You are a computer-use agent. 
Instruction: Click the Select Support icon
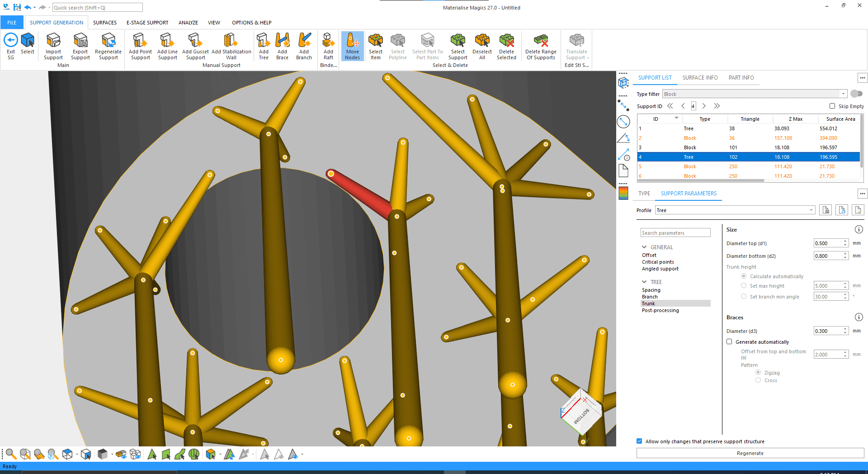pyautogui.click(x=458, y=46)
